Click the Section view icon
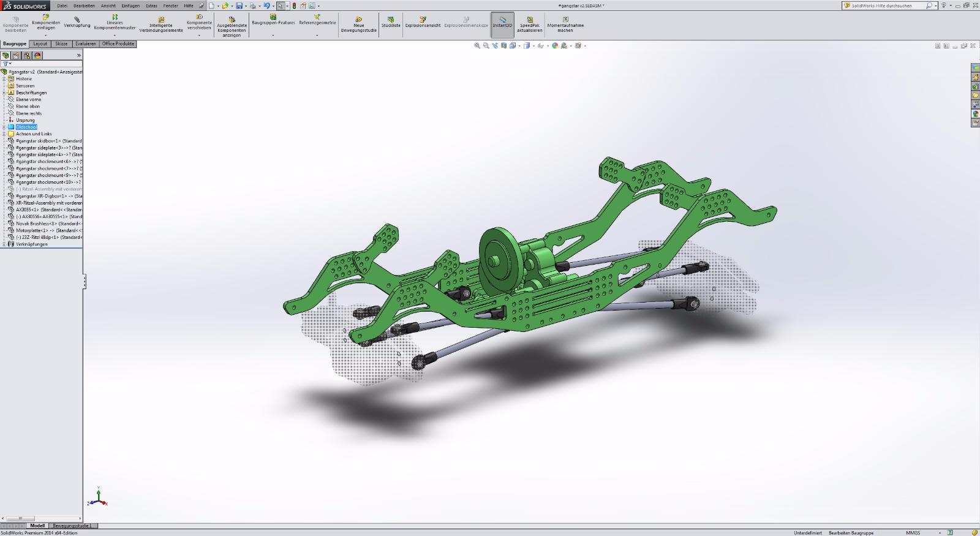Screen dimensions: 980x536 [504, 45]
